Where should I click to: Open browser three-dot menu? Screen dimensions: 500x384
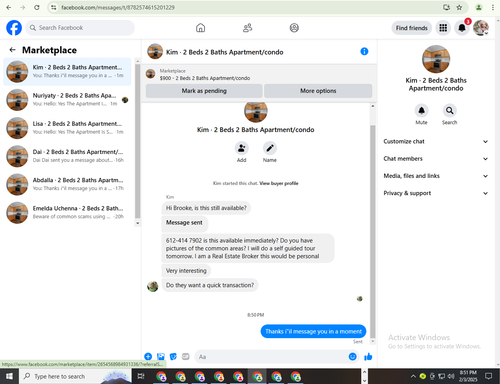coord(493,7)
